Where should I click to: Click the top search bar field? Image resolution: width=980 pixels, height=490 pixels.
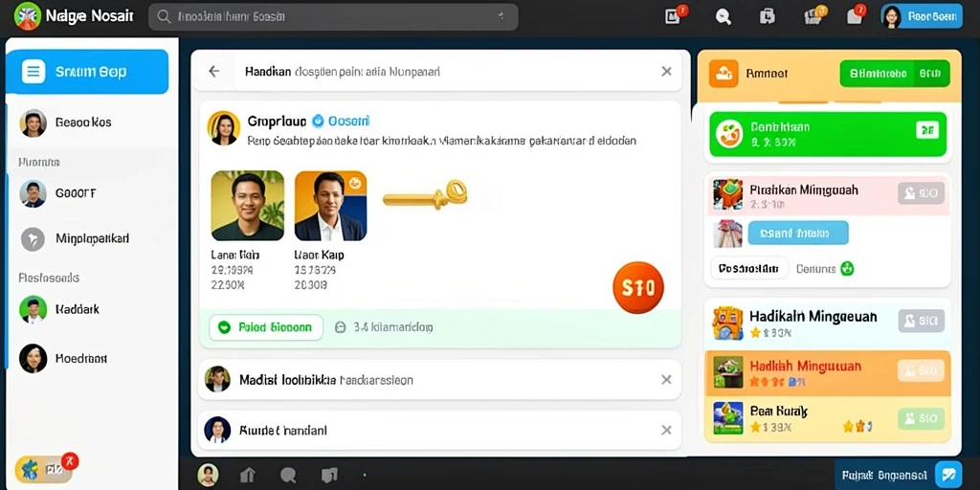[333, 17]
